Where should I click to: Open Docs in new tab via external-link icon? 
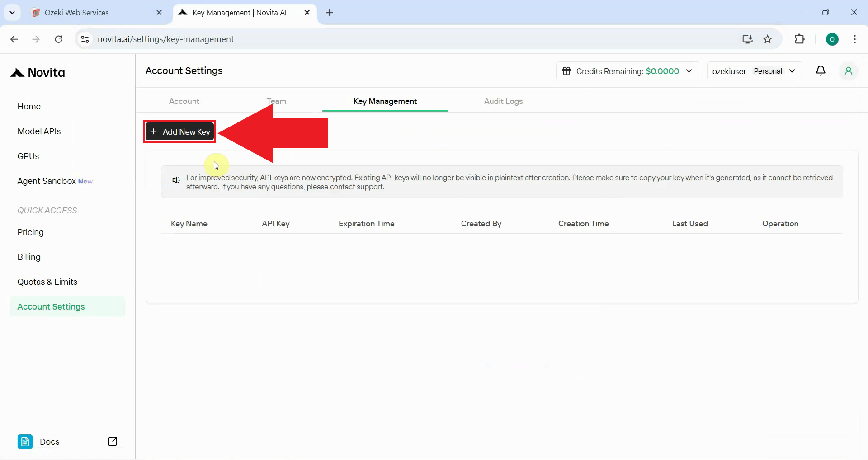click(113, 441)
